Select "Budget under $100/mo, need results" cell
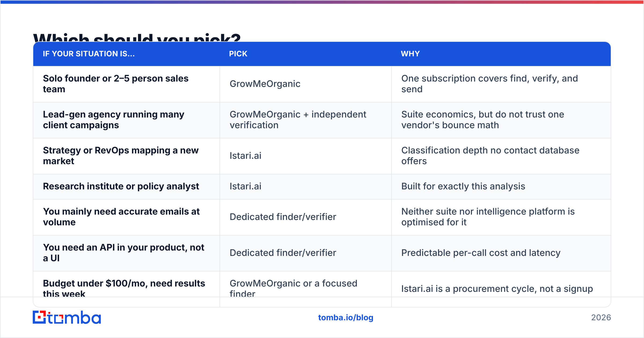This screenshot has width=644, height=338. point(126,289)
